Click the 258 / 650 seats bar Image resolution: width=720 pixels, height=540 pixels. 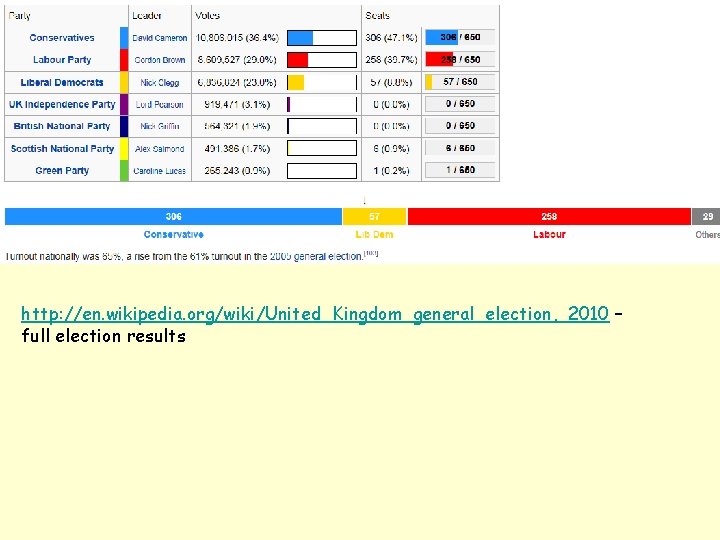(460, 59)
